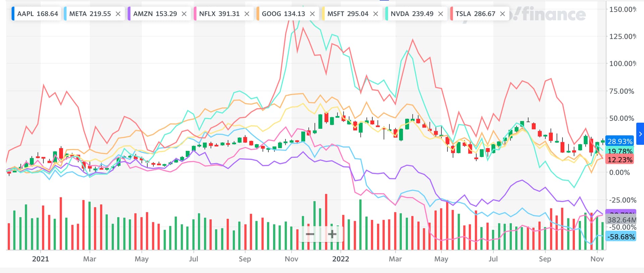Click the 50.00% y-axis label
Image resolution: width=644 pixels, height=273 pixels.
point(622,118)
